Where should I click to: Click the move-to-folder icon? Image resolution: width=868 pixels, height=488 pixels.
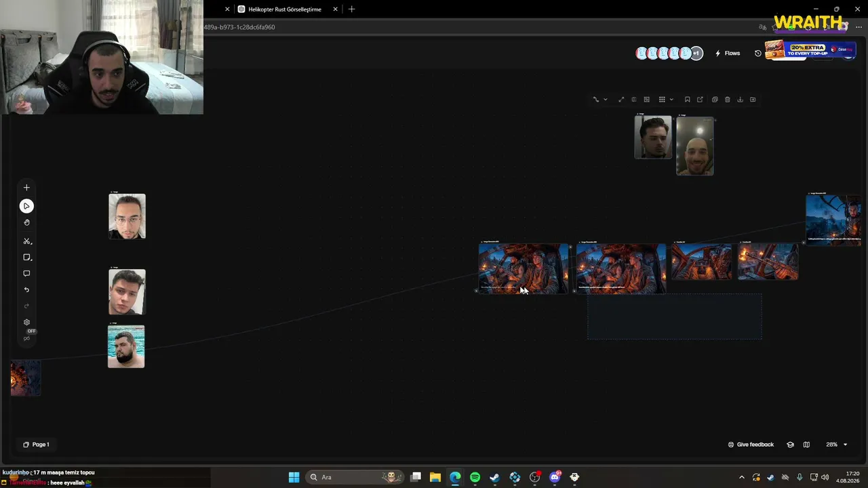point(753,100)
